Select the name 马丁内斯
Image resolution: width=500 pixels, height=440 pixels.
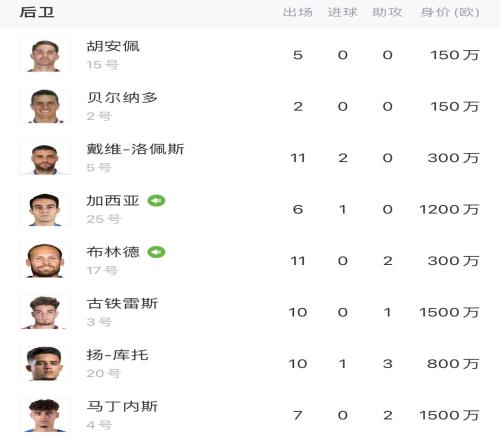[122, 406]
